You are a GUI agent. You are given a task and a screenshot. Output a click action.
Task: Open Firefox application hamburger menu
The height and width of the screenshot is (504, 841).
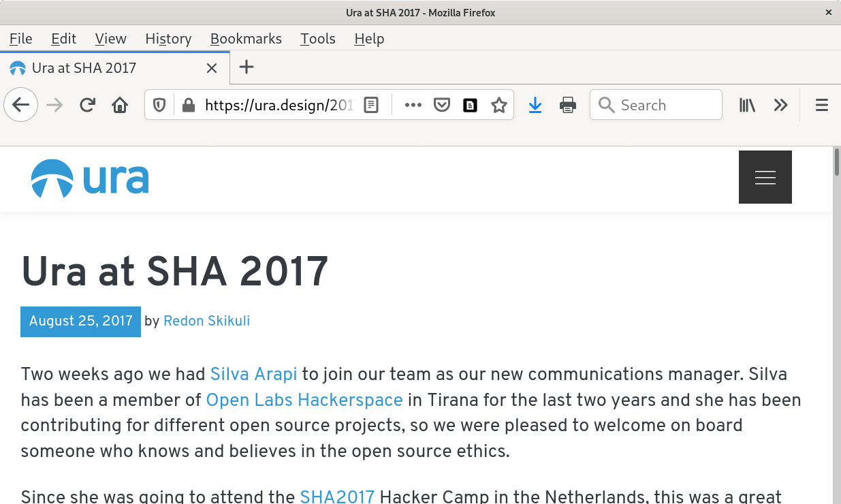click(x=822, y=105)
